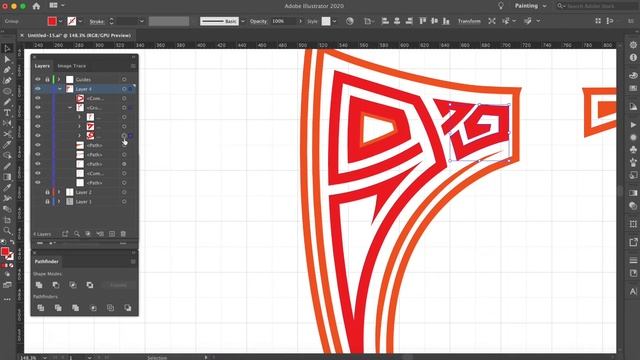Viewport: 640px width, 360px height.
Task: Click Minus Back pathfinder icon
Action: pos(128,308)
